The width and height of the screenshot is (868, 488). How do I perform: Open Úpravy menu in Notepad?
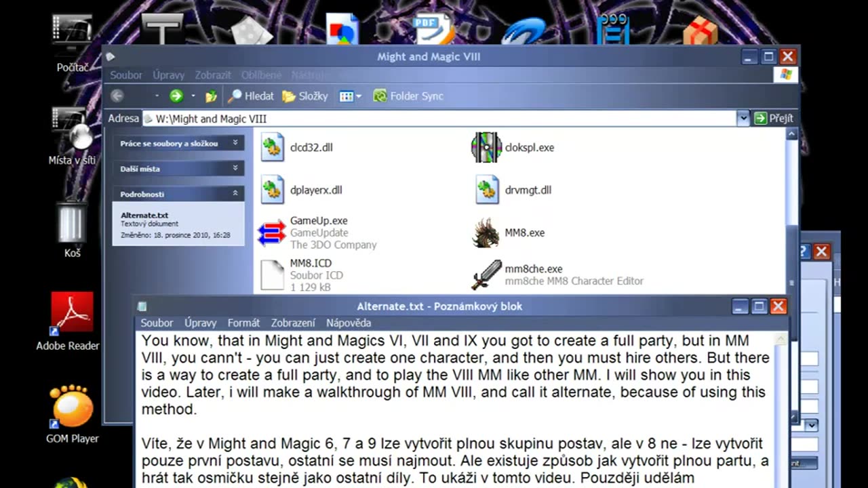pyautogui.click(x=201, y=323)
